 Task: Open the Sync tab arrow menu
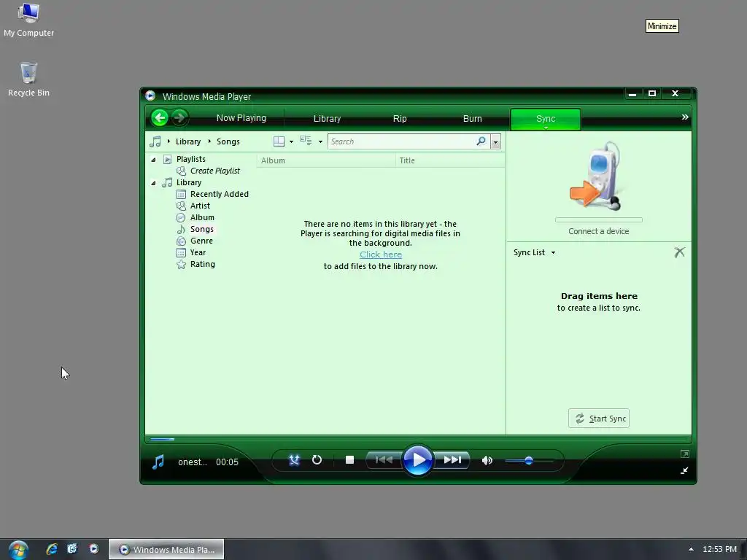[546, 128]
